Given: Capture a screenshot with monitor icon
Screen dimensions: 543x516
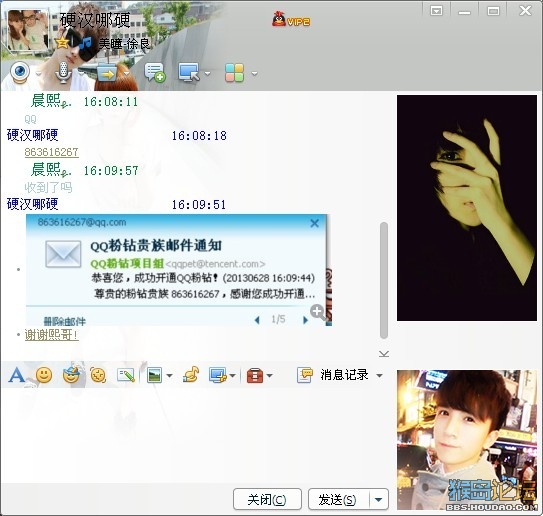Looking at the screenshot, I should pyautogui.click(x=217, y=375).
